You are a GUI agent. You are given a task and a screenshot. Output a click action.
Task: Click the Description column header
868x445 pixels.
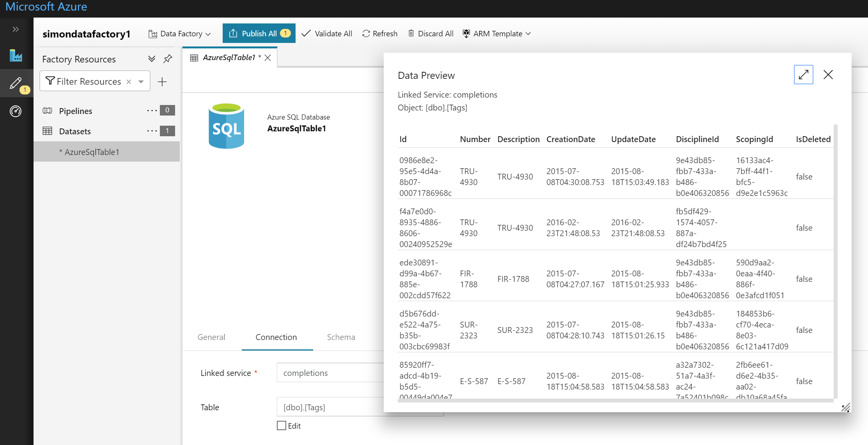tap(518, 139)
